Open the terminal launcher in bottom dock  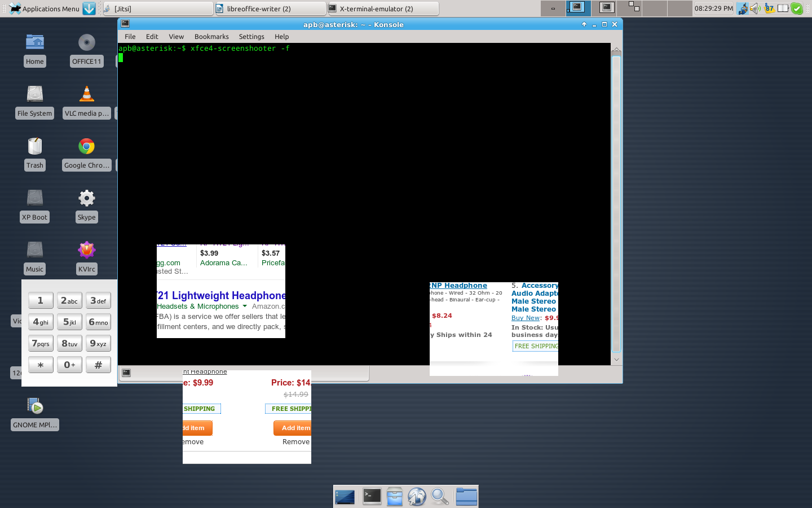pos(372,497)
